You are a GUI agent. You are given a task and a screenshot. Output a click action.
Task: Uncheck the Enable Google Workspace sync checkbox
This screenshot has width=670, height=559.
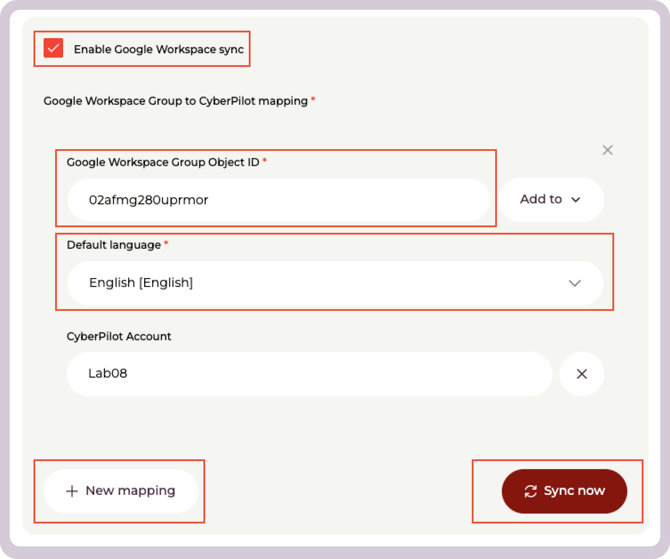coord(54,48)
